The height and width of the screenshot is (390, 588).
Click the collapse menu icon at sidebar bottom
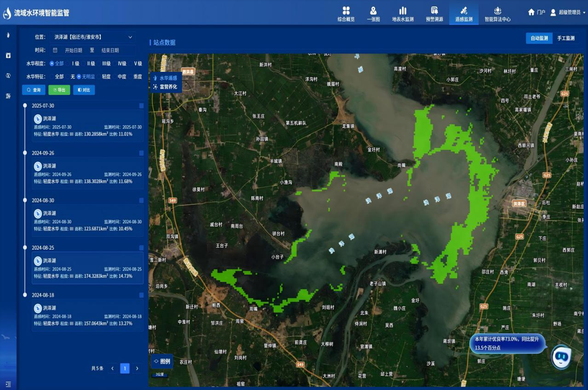point(8,384)
